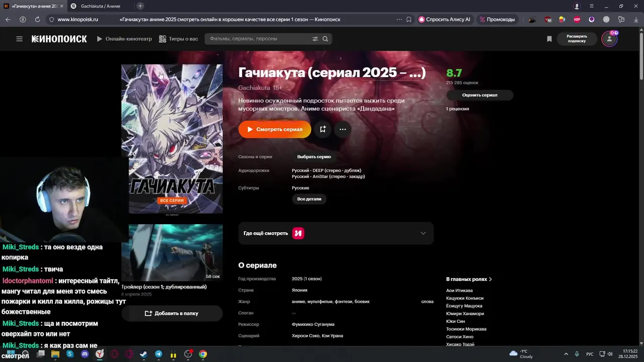
Task: Select the «Гачиакута» аниме 2025 tab
Action: point(33,6)
